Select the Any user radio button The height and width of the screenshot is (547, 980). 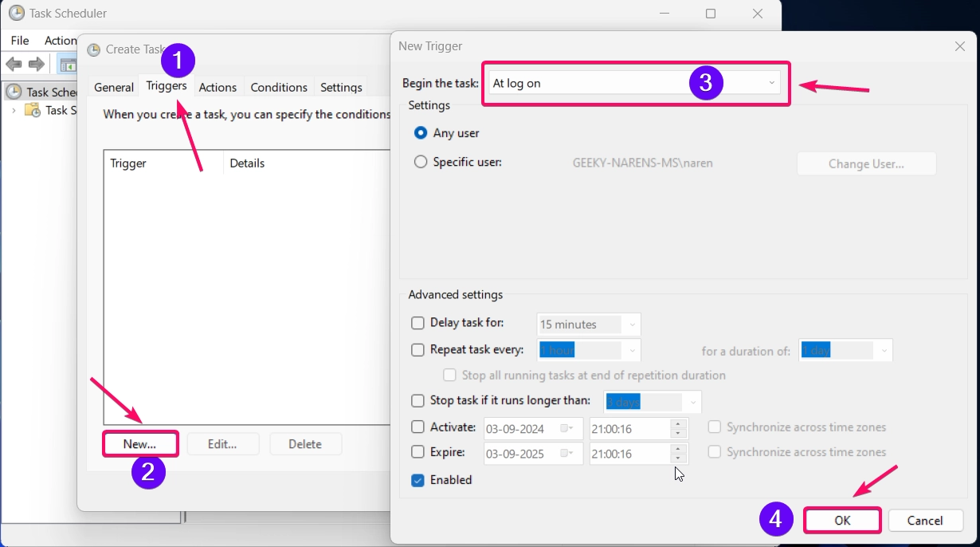pos(421,133)
